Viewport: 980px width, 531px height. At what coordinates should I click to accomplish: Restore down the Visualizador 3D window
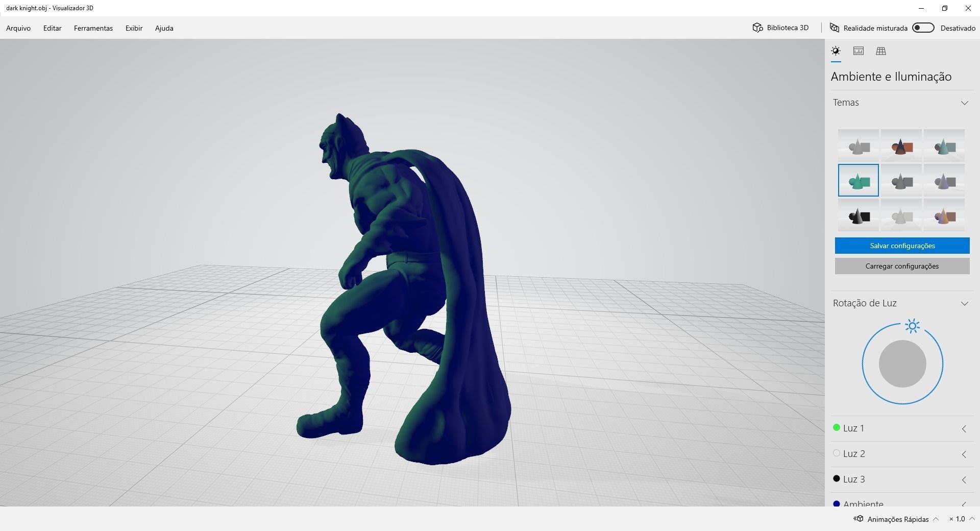(945, 8)
